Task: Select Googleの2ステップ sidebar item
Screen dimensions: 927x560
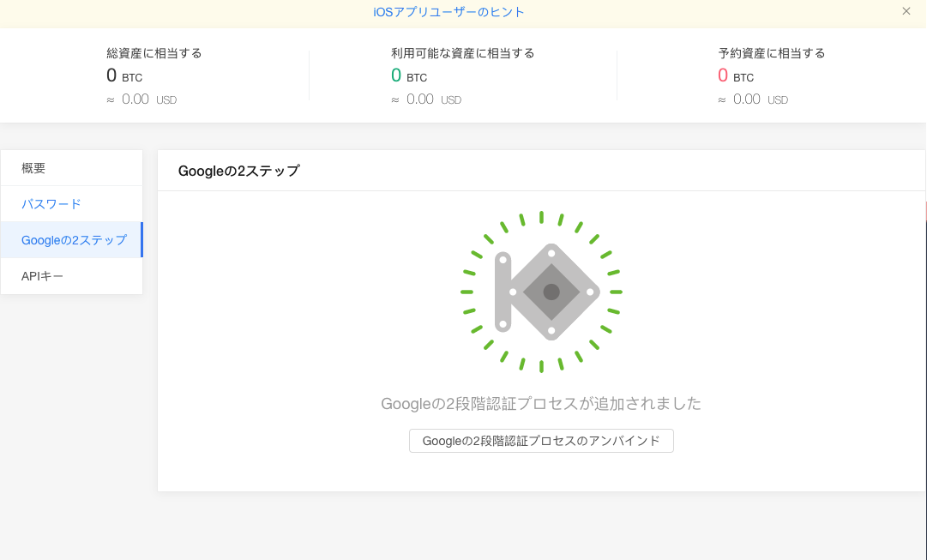Action: (71, 240)
